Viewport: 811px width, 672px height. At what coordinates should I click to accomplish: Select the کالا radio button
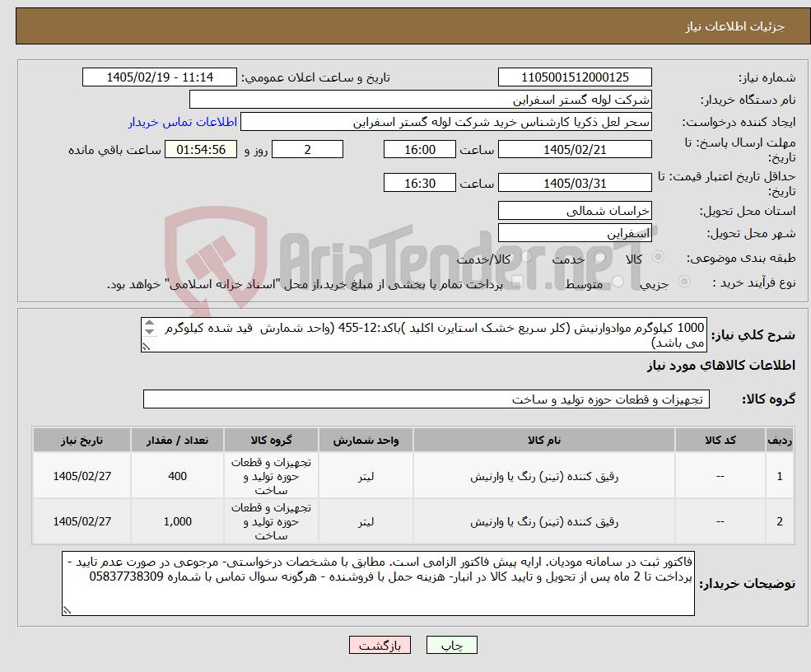(659, 257)
